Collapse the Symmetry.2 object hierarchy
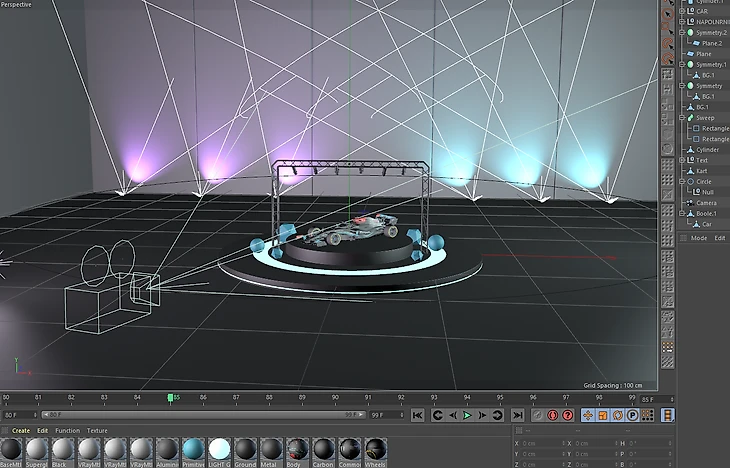 [x=681, y=33]
